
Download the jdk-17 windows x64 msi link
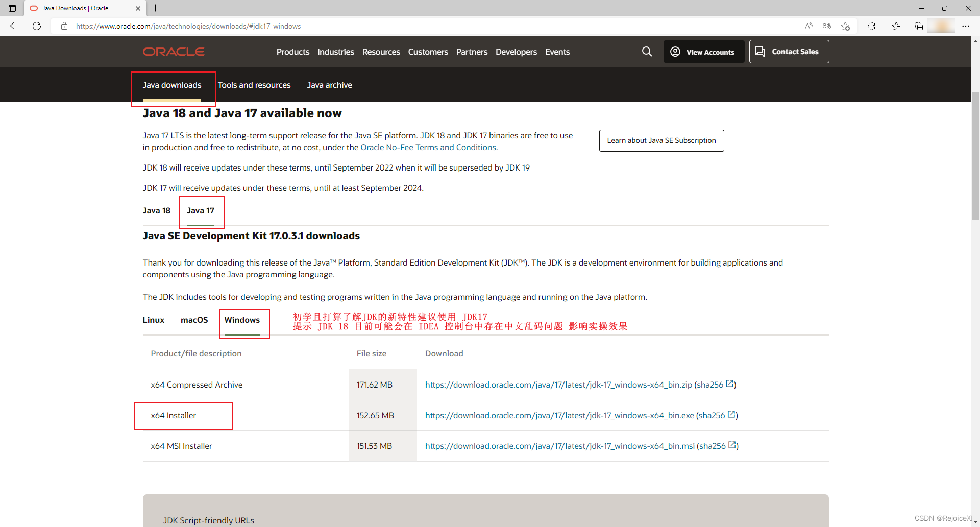point(560,446)
